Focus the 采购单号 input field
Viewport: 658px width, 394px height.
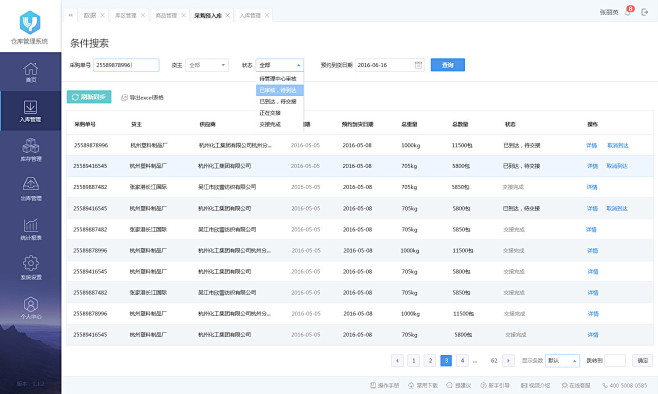(x=126, y=65)
